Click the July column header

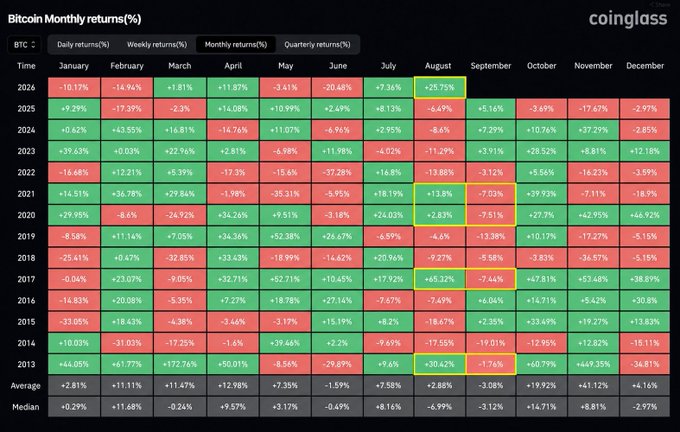pyautogui.click(x=388, y=66)
